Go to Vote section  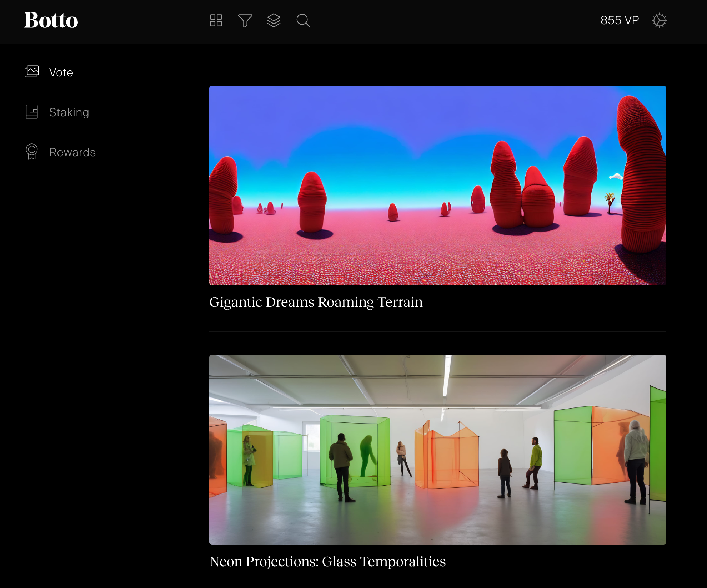pos(61,72)
